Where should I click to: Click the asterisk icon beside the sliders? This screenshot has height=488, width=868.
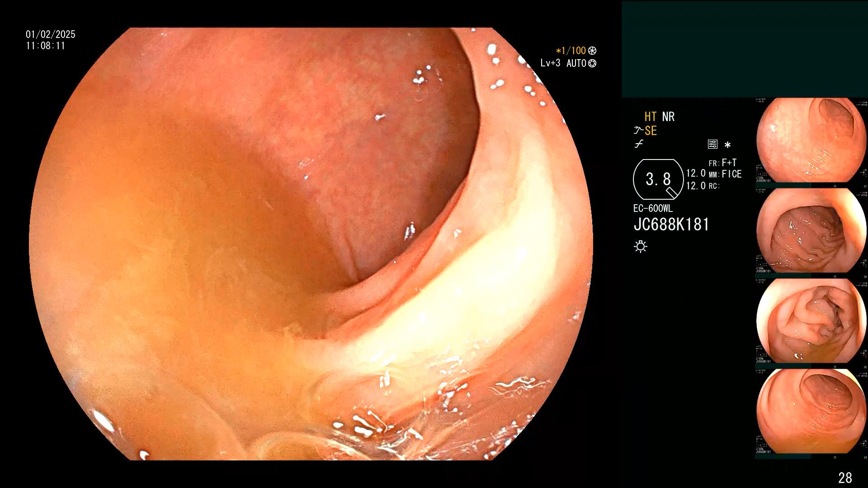(727, 145)
